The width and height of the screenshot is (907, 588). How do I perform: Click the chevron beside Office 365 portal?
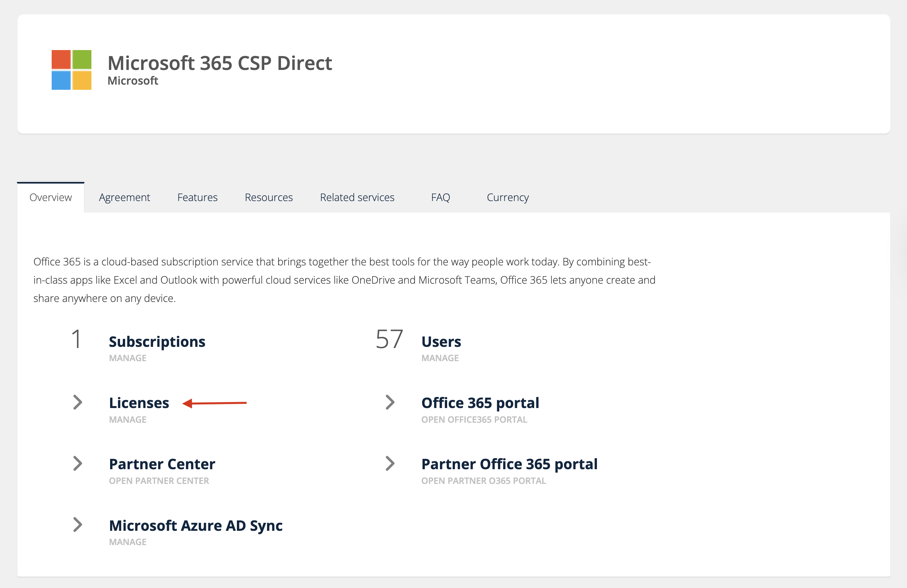pyautogui.click(x=390, y=402)
